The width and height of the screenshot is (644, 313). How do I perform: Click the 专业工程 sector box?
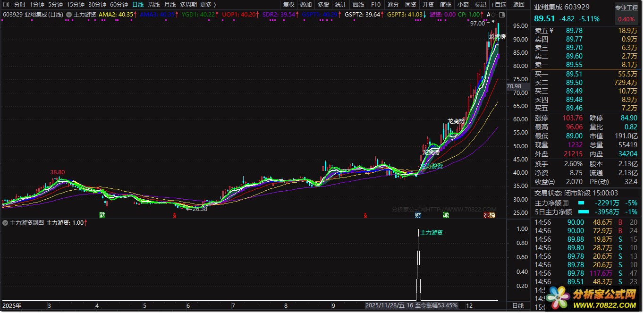[x=626, y=8]
